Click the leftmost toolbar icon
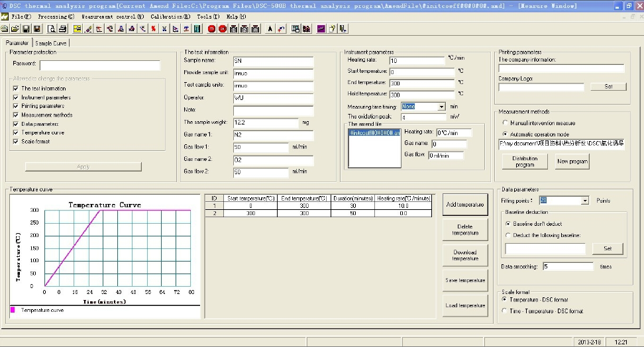Viewport: 644px width, 347px height. 5,28
